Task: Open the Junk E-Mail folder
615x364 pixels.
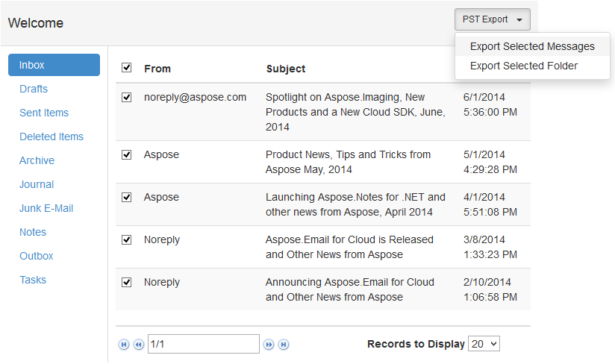Action: point(46,208)
